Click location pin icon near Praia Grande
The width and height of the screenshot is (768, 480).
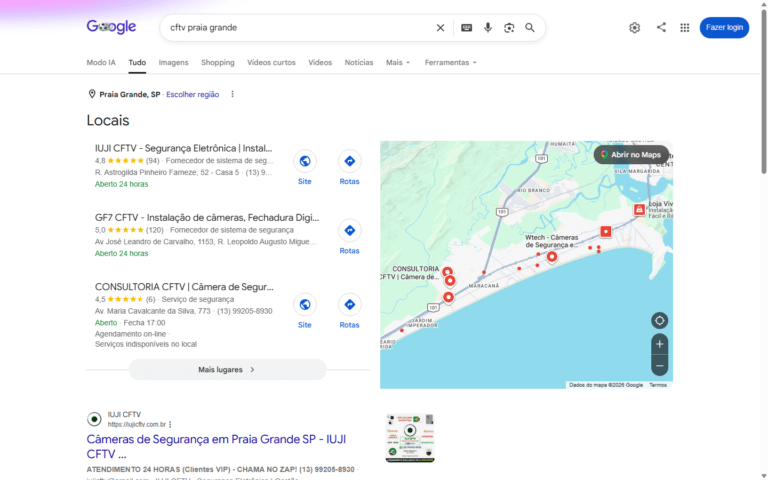(x=92, y=94)
